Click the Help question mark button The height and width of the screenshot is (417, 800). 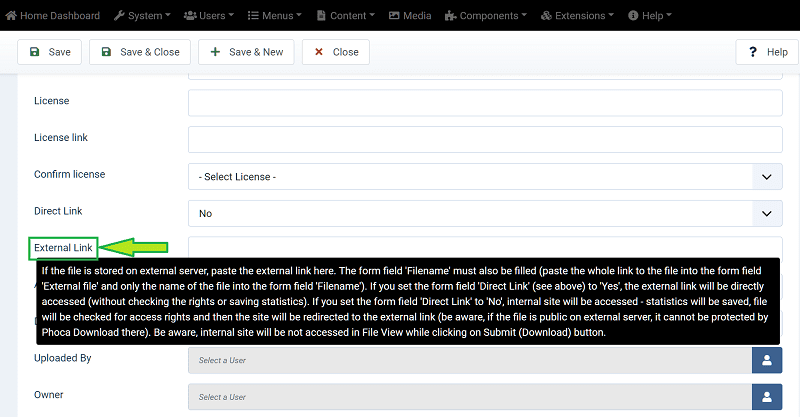767,52
